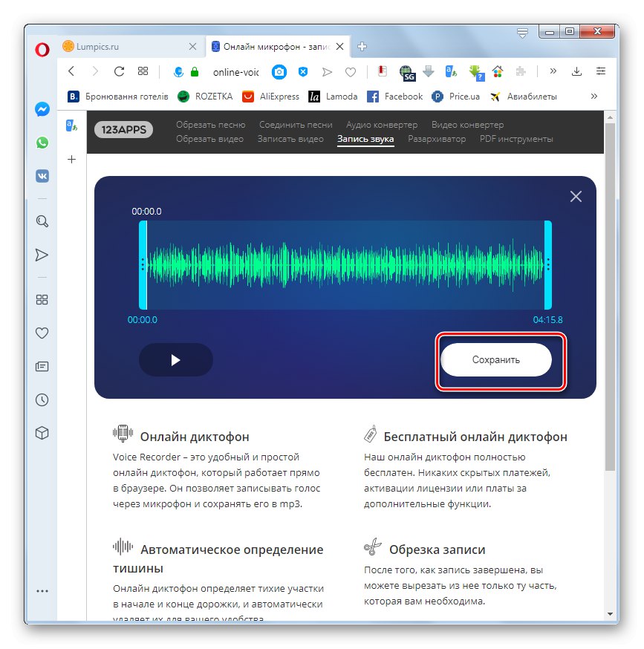Click the green lock site security icon
The image size is (644, 649).
[x=194, y=72]
